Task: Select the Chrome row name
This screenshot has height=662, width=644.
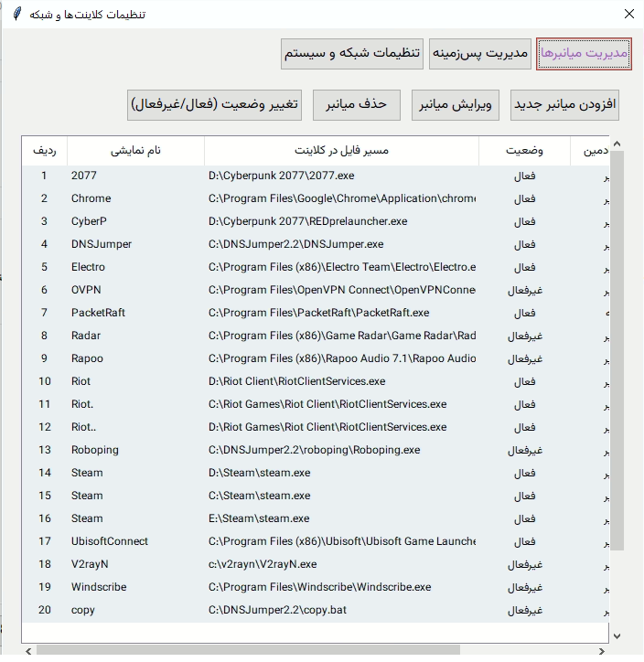Action: pyautogui.click(x=91, y=198)
